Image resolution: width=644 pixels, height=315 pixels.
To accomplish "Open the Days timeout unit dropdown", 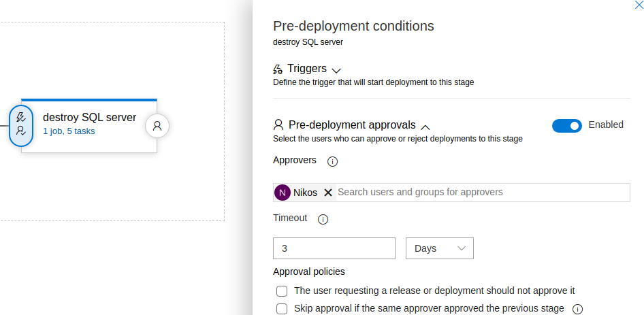I will (x=440, y=248).
